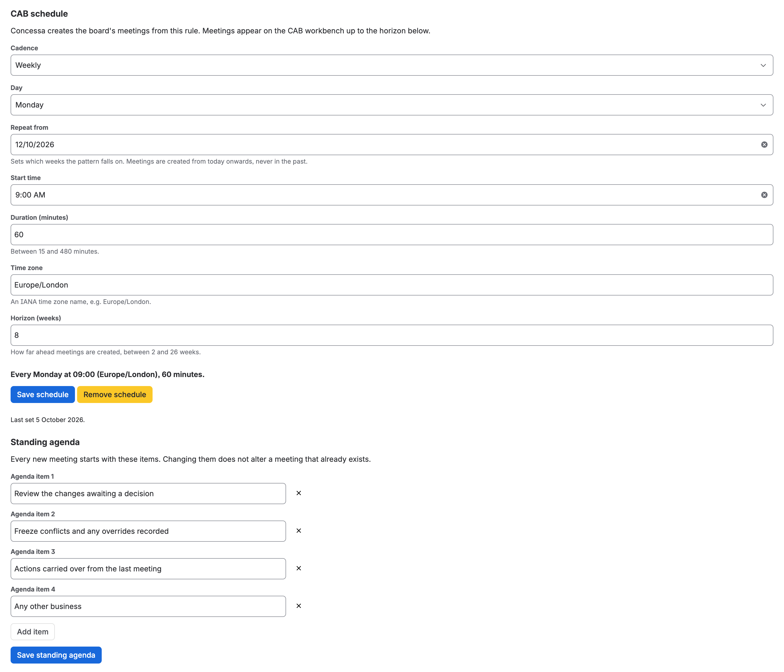784x672 pixels.
Task: Clear the Repeat from date field
Action: pos(764,145)
